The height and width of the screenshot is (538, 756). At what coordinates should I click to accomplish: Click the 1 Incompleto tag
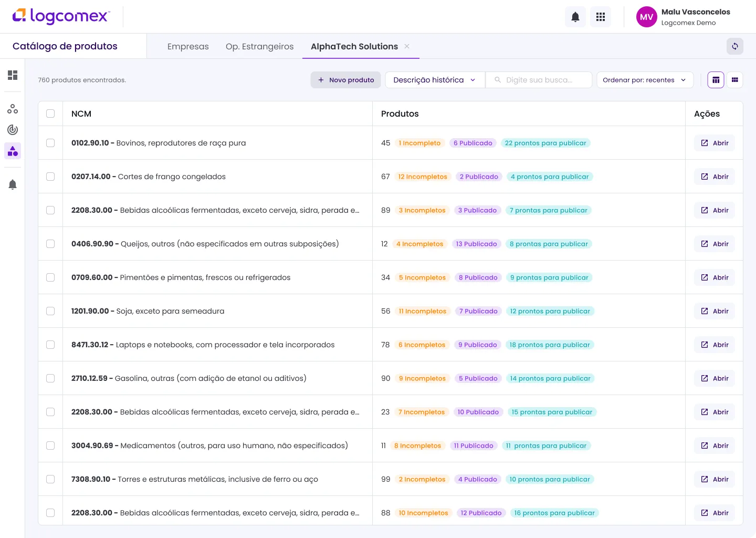(x=419, y=143)
